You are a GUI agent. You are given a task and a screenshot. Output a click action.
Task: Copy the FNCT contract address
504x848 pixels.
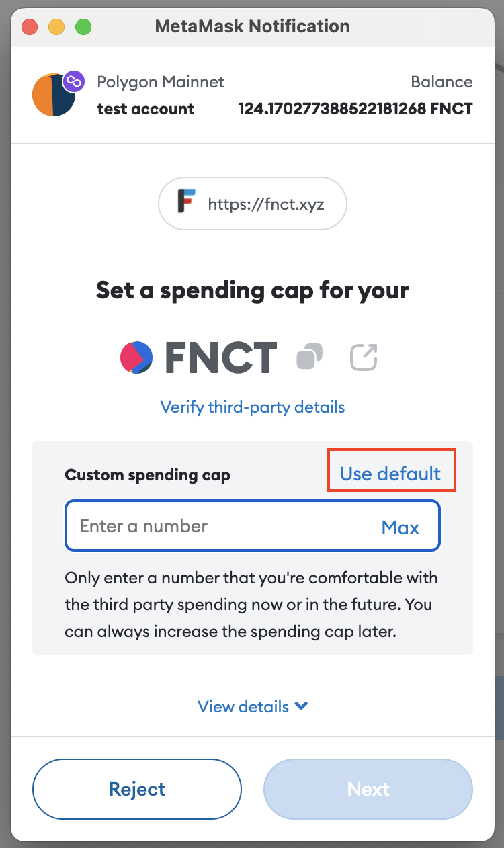(x=310, y=357)
